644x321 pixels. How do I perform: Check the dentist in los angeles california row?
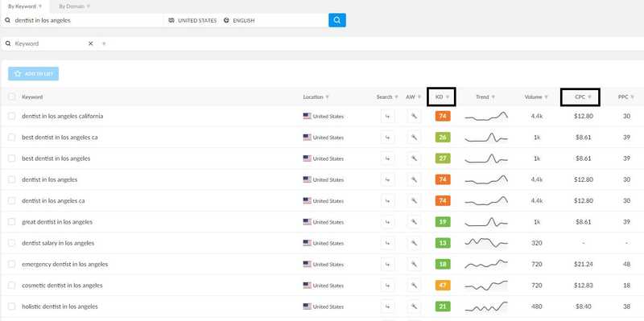[11, 116]
